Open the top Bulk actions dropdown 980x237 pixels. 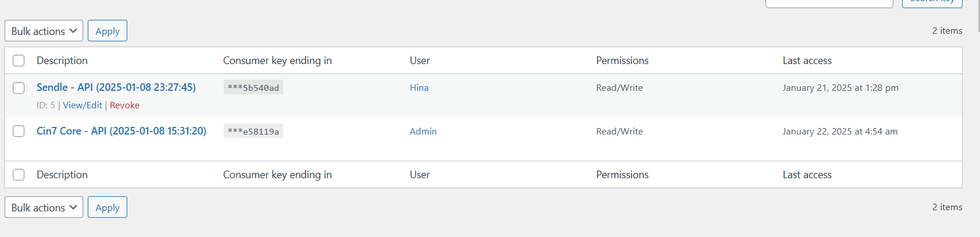44,31
